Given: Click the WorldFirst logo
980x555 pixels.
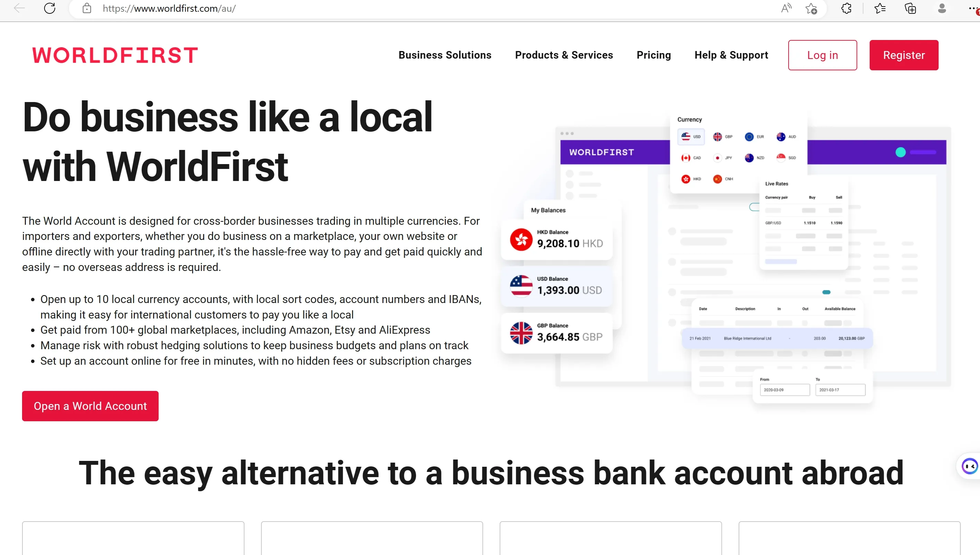Looking at the screenshot, I should [115, 55].
